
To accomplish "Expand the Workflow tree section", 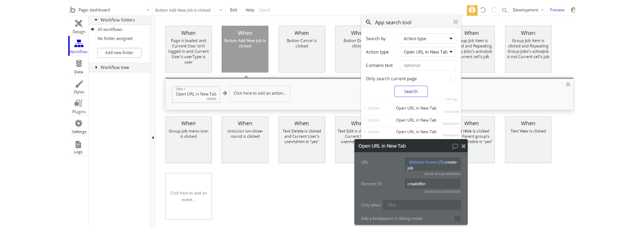I will point(114,68).
